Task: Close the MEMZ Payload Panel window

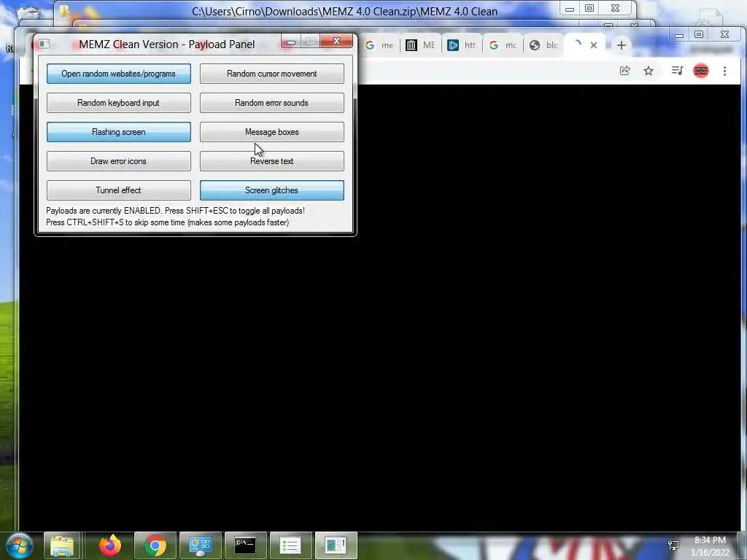Action: point(336,42)
